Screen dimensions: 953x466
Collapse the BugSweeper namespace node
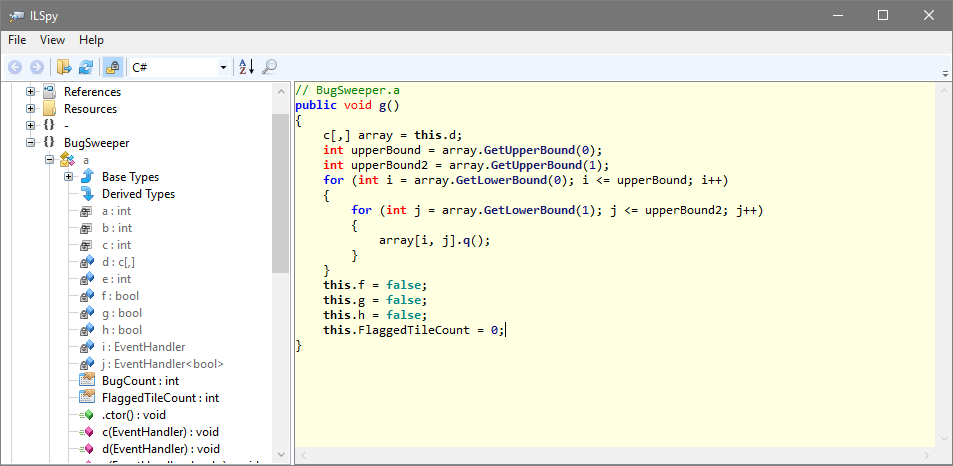[x=30, y=143]
